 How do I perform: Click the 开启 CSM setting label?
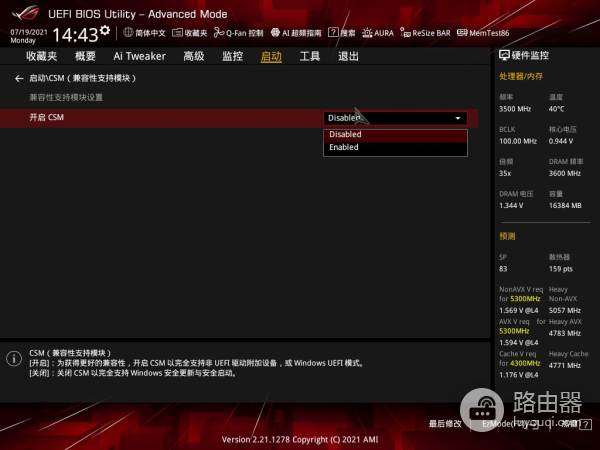[x=47, y=117]
